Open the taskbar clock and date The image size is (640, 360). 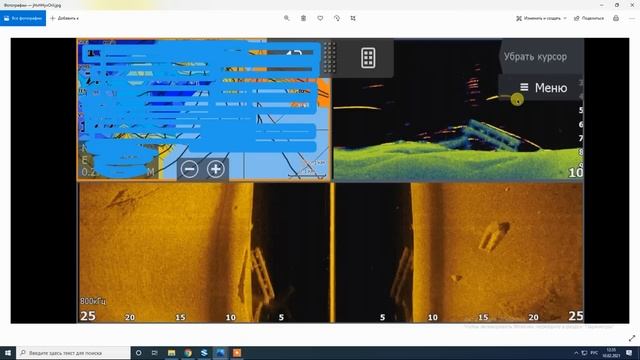611,353
